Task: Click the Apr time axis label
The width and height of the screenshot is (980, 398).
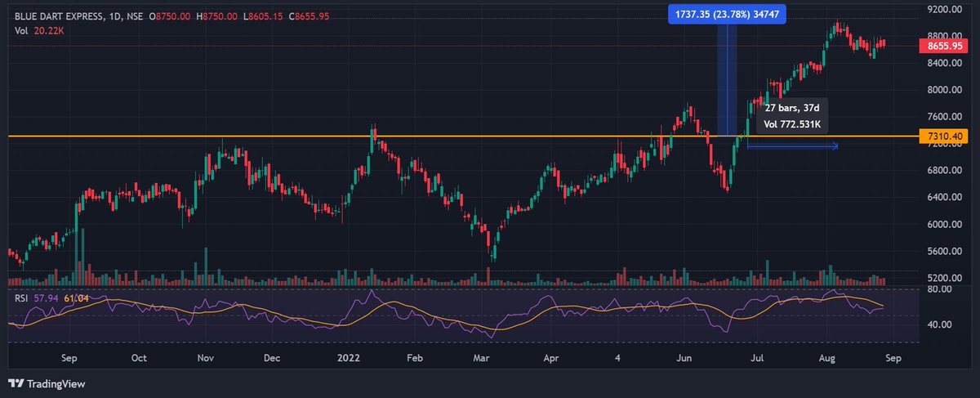Action: pos(551,358)
